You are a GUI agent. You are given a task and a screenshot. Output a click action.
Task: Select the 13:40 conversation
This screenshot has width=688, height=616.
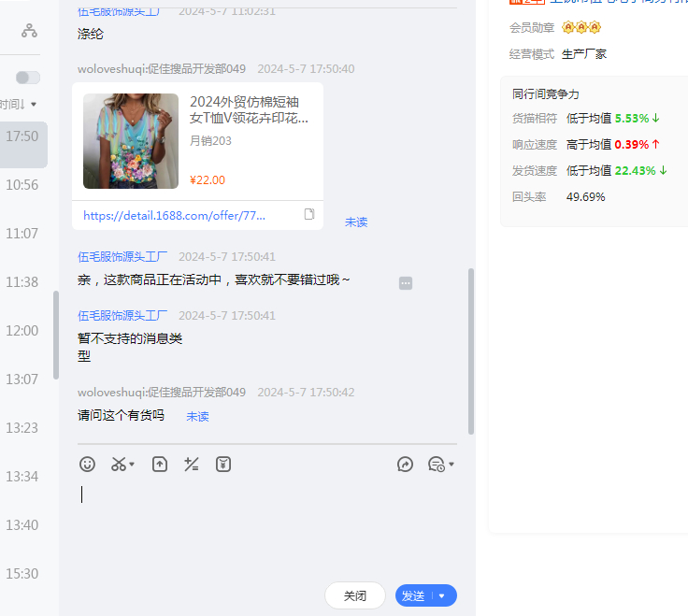[21, 525]
